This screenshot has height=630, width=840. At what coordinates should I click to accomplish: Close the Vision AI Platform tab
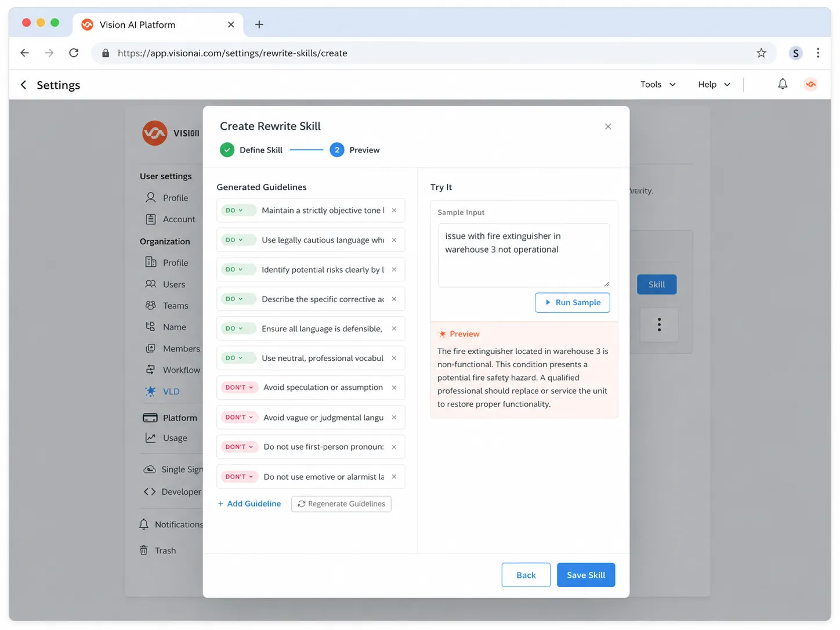231,24
